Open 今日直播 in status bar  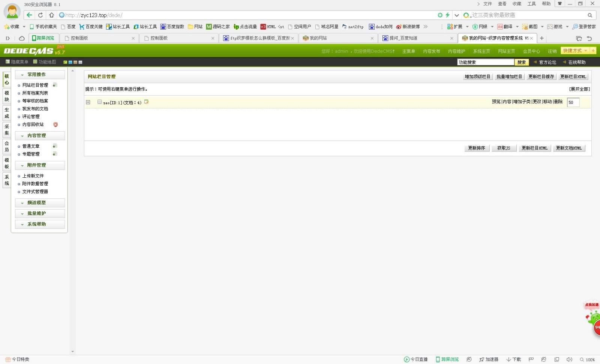pyautogui.click(x=415, y=359)
